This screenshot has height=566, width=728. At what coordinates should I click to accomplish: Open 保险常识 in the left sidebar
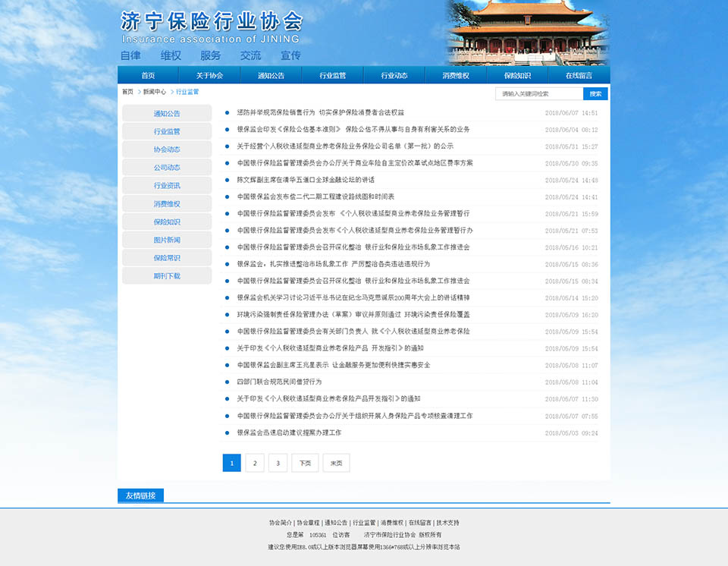point(167,258)
